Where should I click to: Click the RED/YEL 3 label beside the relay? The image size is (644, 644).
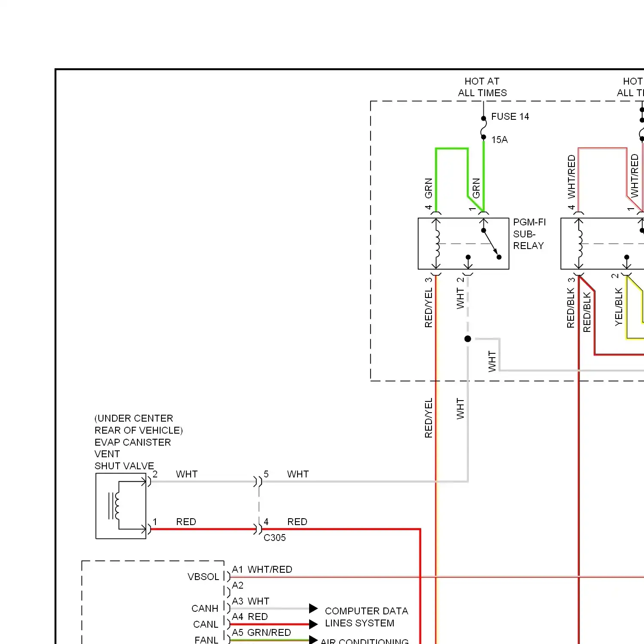click(428, 302)
